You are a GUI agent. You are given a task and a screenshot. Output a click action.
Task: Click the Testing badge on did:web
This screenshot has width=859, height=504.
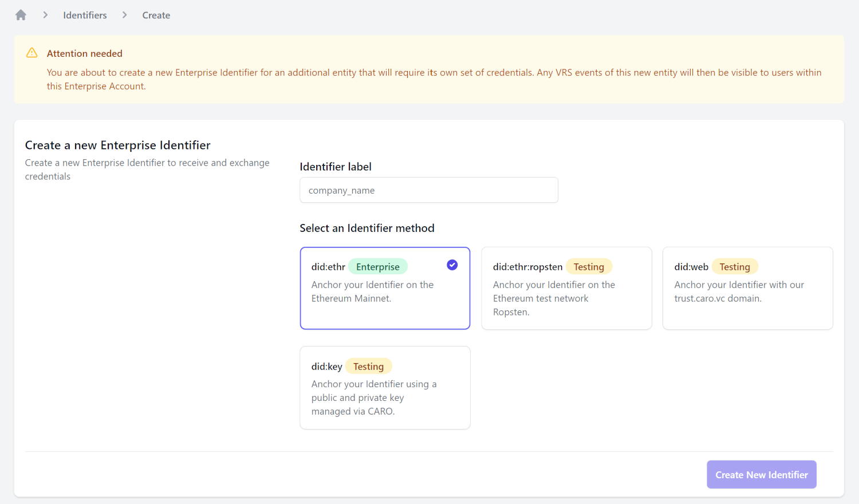click(x=734, y=267)
